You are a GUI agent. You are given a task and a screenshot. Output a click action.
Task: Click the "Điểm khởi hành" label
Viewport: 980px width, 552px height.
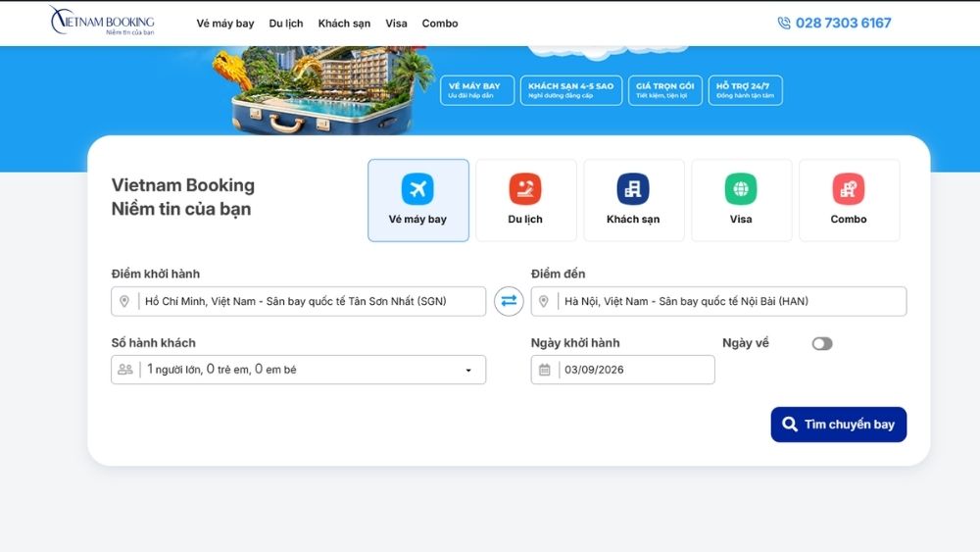(x=156, y=274)
